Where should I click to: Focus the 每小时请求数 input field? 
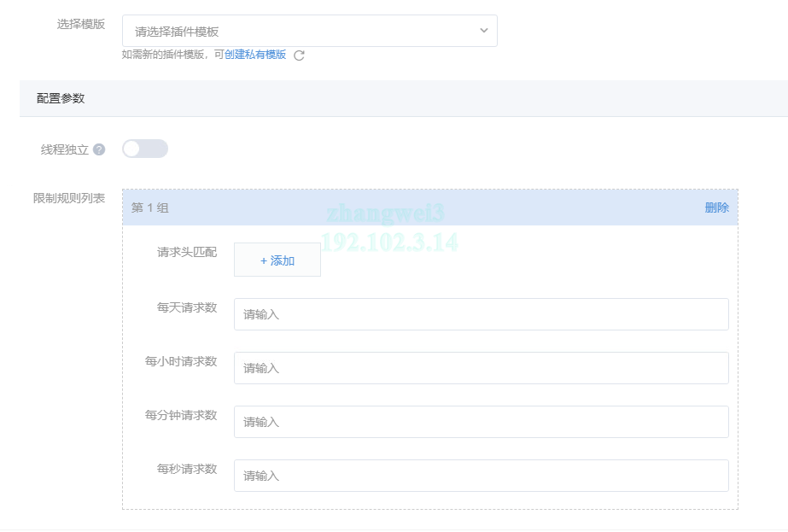[481, 368]
